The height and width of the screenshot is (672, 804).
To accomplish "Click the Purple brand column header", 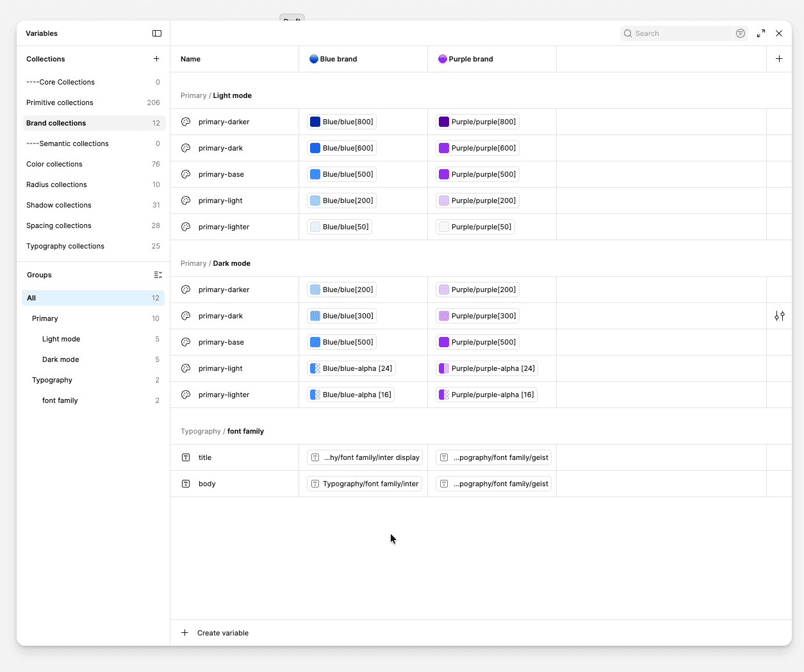I will [x=492, y=59].
